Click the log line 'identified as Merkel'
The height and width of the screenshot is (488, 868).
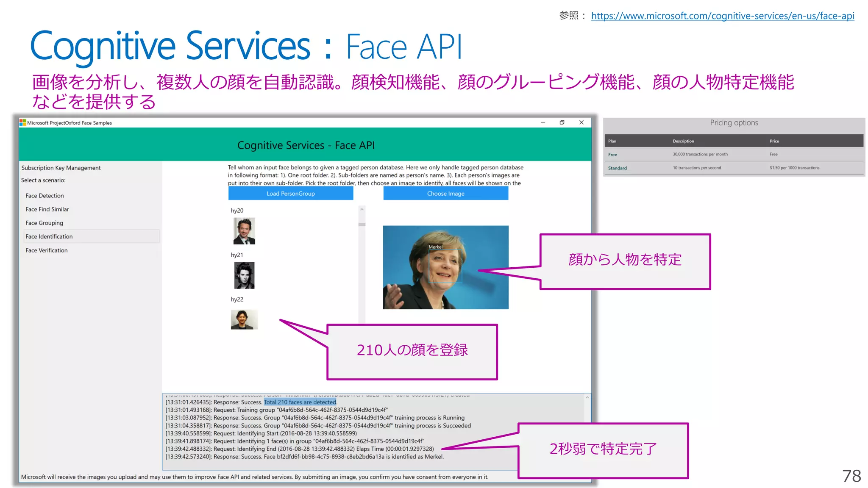305,457
